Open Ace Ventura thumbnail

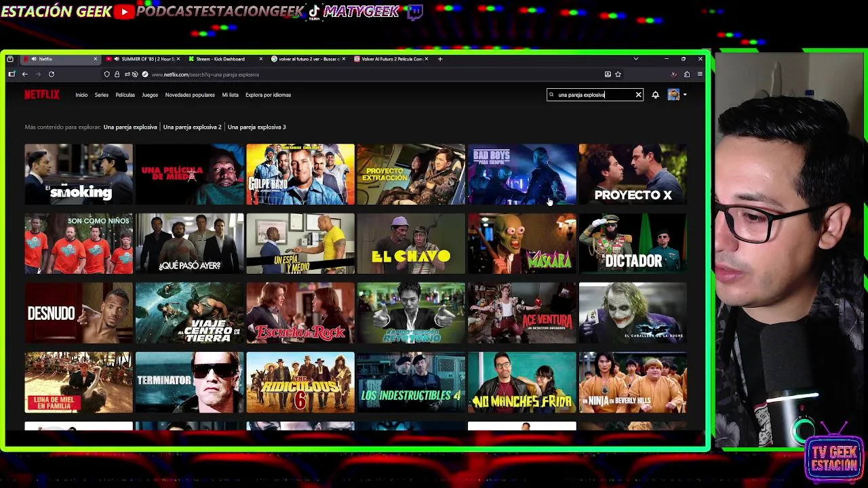click(x=522, y=313)
